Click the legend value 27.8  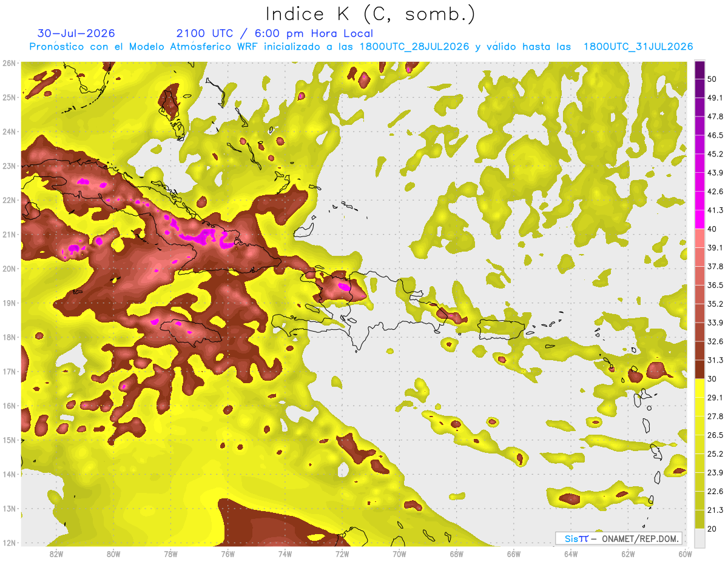[x=716, y=416]
